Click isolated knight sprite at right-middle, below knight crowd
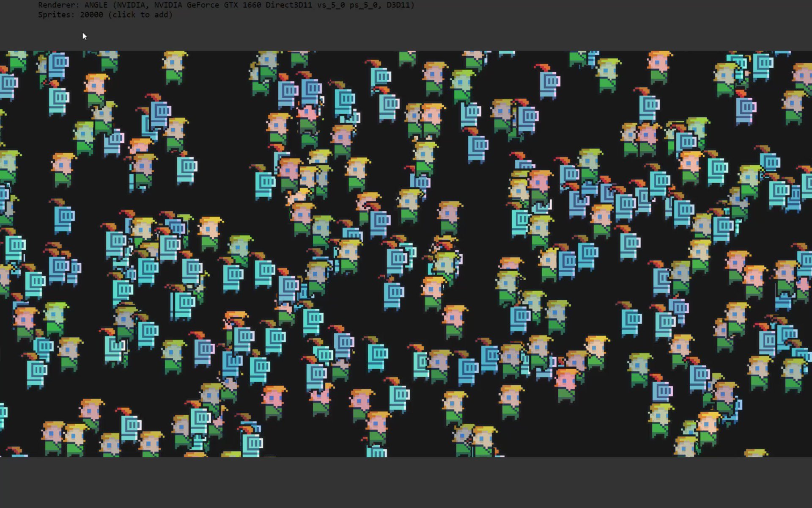The width and height of the screenshot is (812, 508). pos(629,244)
